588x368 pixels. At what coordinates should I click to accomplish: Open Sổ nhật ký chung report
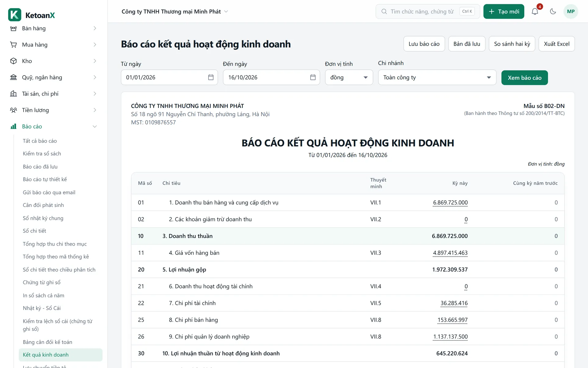(x=43, y=218)
